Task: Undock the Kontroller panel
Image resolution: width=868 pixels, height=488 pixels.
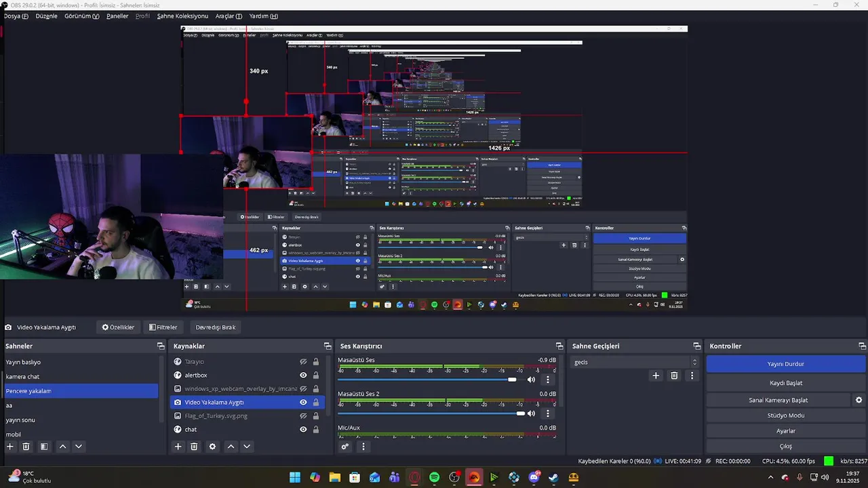Action: click(x=862, y=346)
